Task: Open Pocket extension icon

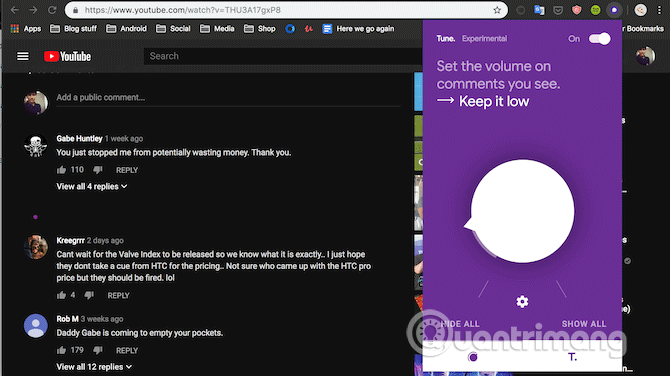Action: point(558,10)
